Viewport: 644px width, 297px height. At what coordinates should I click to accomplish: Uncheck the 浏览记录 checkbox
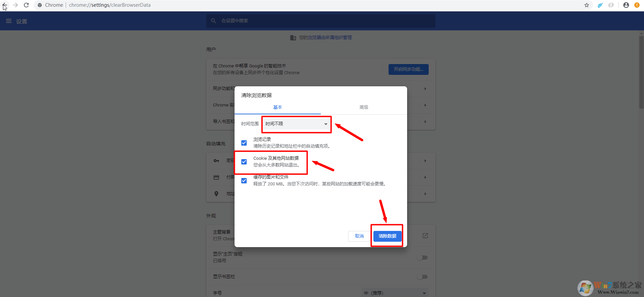pos(244,143)
